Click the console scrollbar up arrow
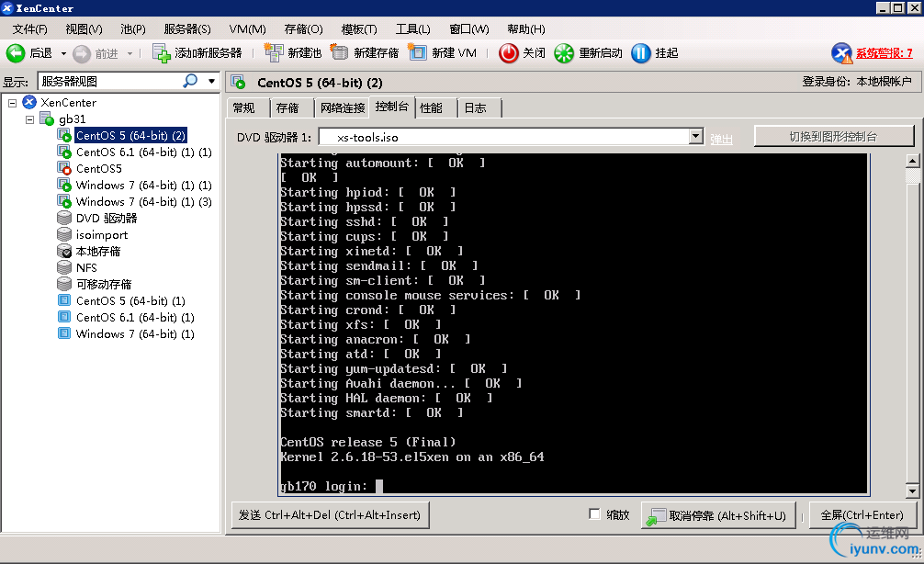Image resolution: width=924 pixels, height=564 pixels. click(912, 161)
